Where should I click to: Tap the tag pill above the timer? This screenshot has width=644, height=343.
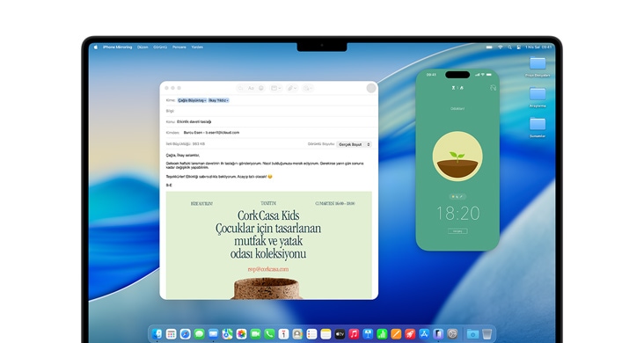[x=457, y=197]
